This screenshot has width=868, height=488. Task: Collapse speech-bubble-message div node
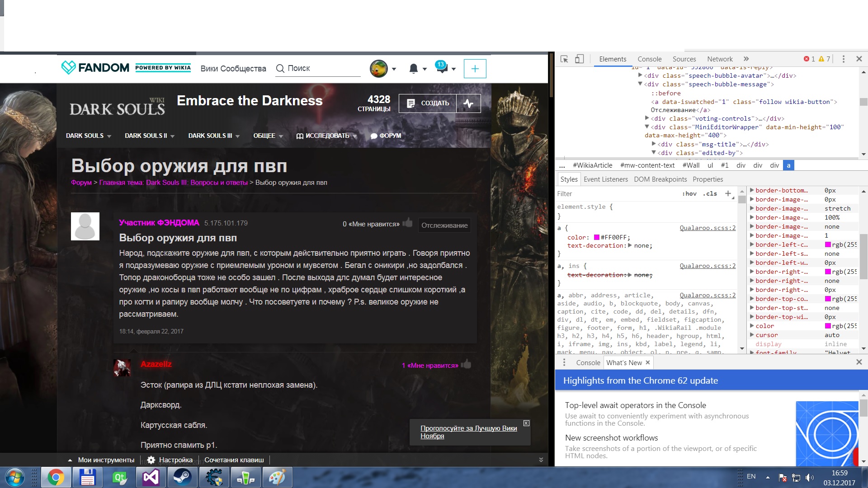click(640, 84)
